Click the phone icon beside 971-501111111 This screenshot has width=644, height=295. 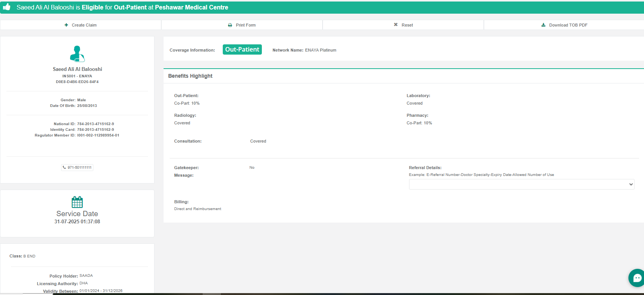click(65, 167)
